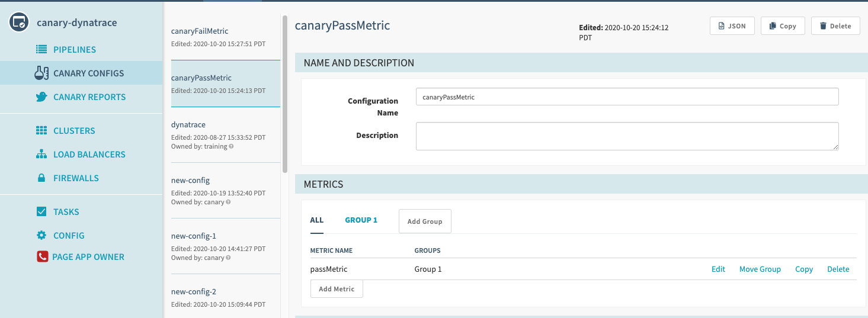Click the Tasks checkmark icon
Image resolution: width=868 pixels, height=318 pixels.
coord(41,212)
